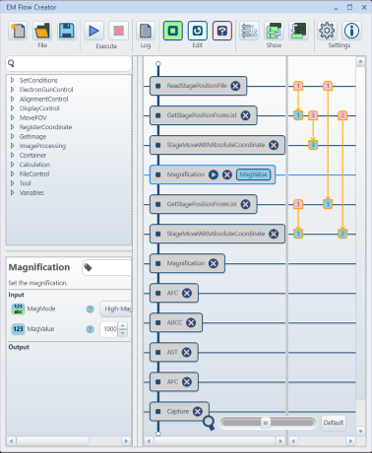Click the command search input field
The height and width of the screenshot is (453, 372).
pyautogui.click(x=69, y=63)
